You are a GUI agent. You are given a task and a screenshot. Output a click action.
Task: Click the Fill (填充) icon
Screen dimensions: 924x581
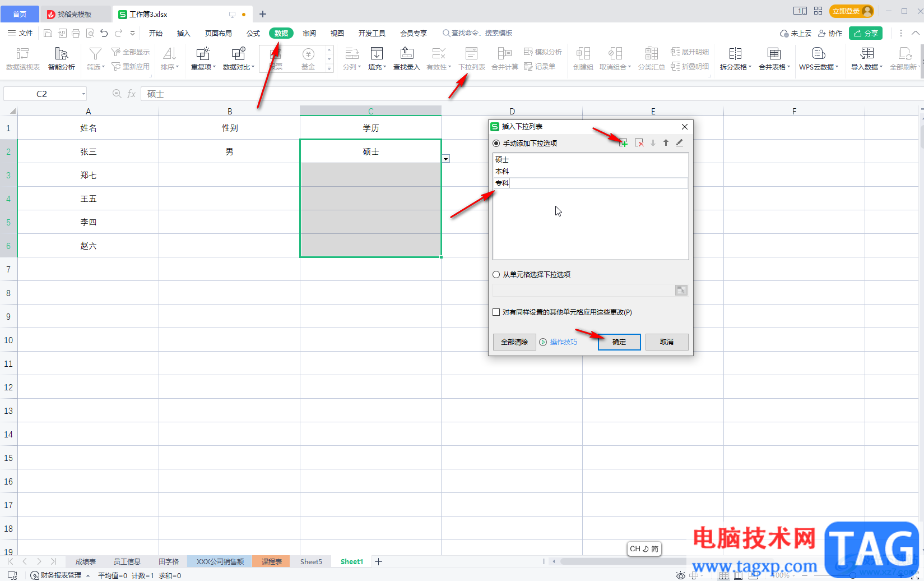[377, 53]
